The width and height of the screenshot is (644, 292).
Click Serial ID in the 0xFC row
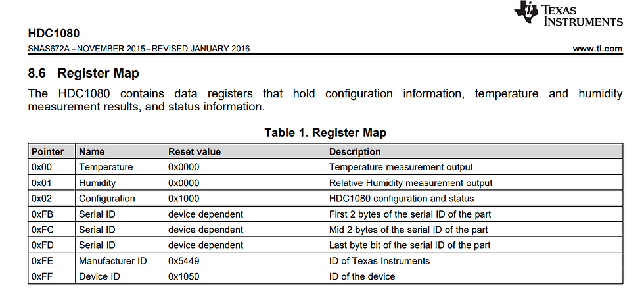[x=97, y=230]
